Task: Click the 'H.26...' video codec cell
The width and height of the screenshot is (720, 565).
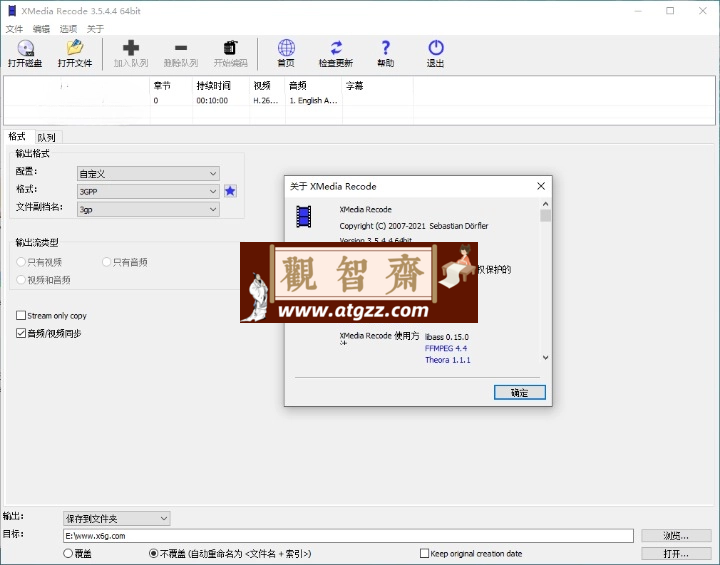Action: 266,101
